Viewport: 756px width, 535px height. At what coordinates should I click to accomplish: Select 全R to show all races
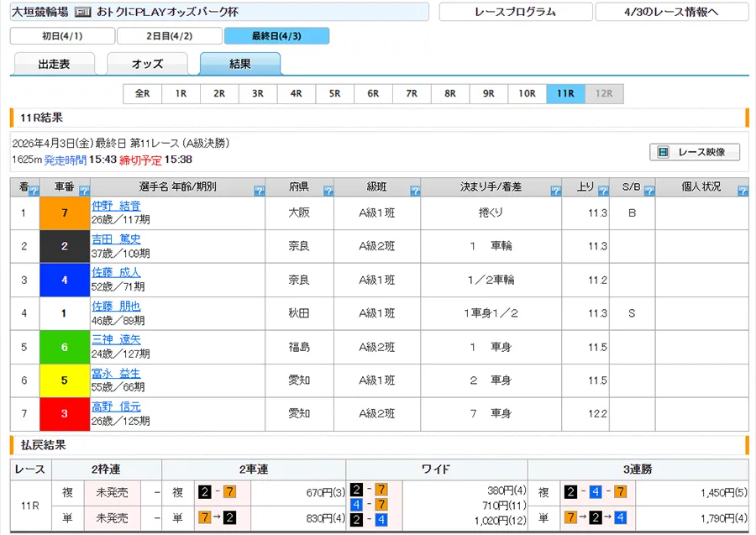[x=142, y=94]
